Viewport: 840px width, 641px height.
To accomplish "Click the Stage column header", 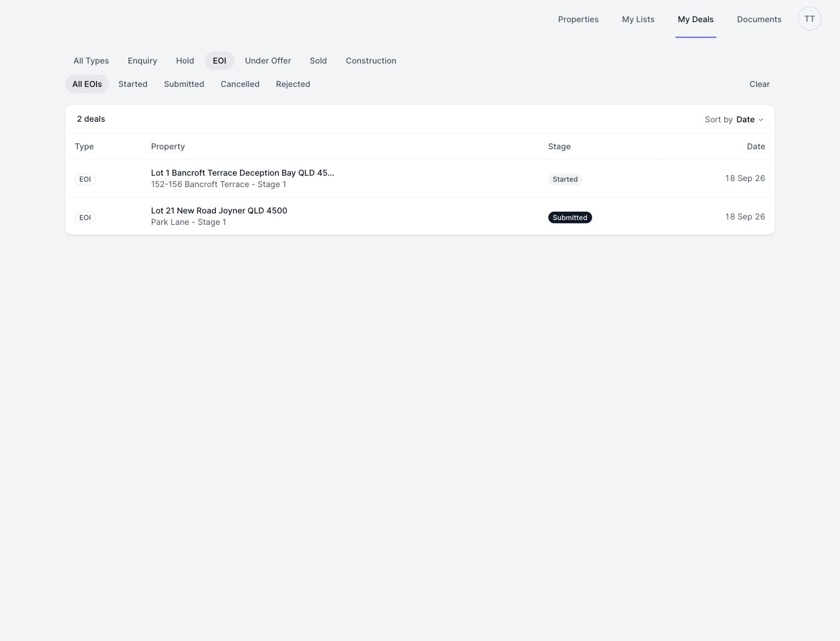I will (559, 146).
